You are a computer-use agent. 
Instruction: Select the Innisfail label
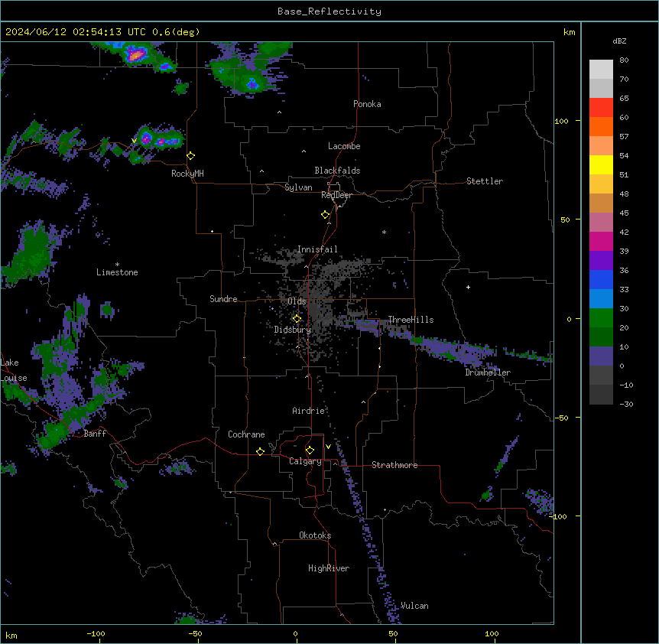317,249
